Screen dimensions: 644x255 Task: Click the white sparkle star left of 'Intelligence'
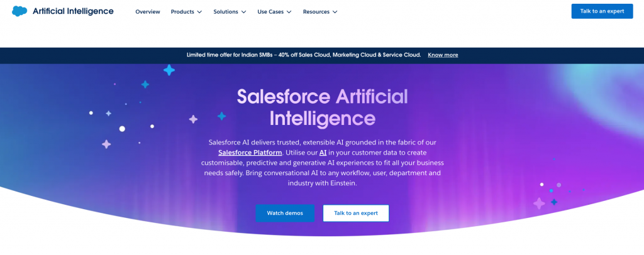coord(193,119)
